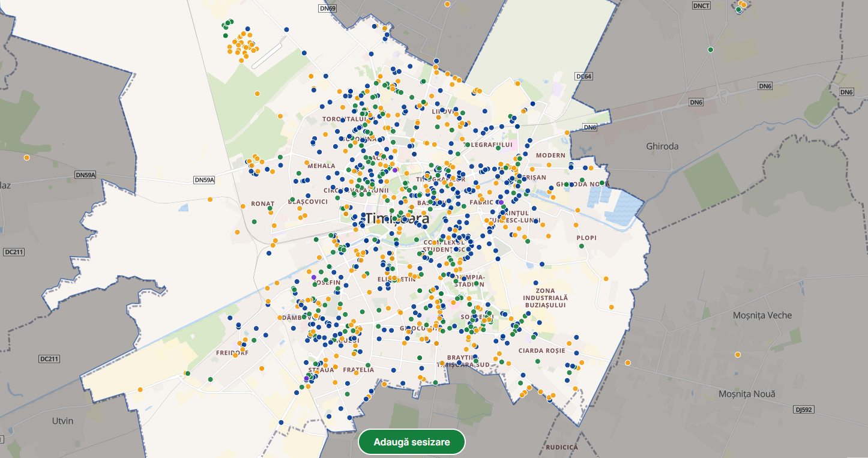Click the Ghiroda town label

click(662, 146)
